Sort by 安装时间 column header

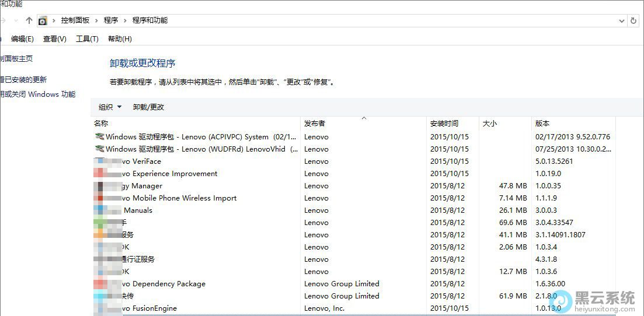pos(444,124)
